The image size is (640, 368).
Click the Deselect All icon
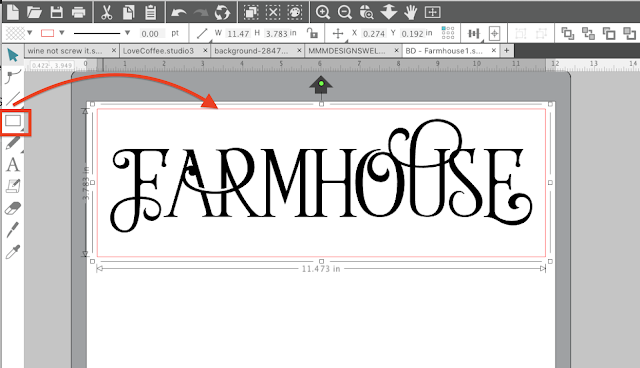click(x=273, y=12)
